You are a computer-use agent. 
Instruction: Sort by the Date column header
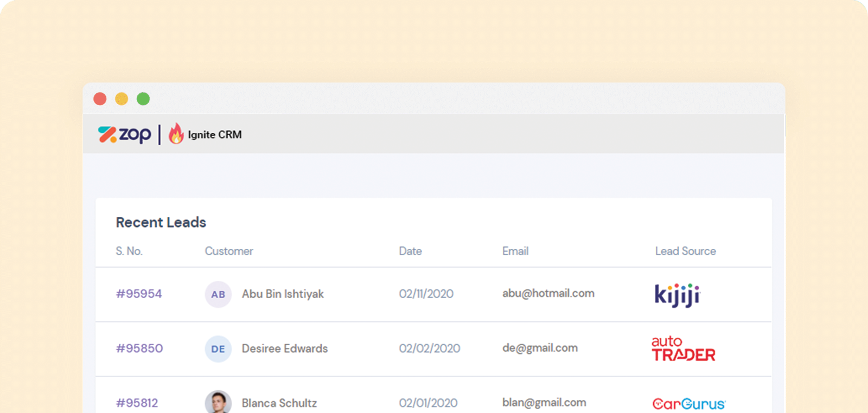[x=410, y=251]
